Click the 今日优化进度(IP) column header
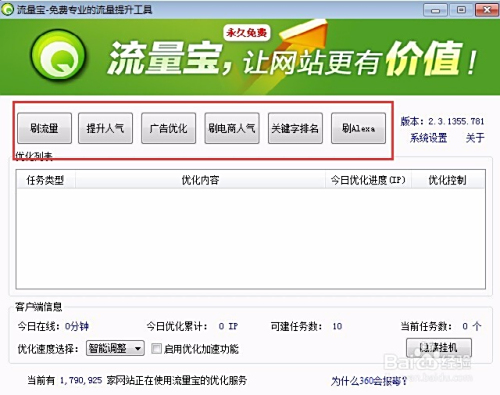Image resolution: width=500 pixels, height=395 pixels. click(x=368, y=180)
